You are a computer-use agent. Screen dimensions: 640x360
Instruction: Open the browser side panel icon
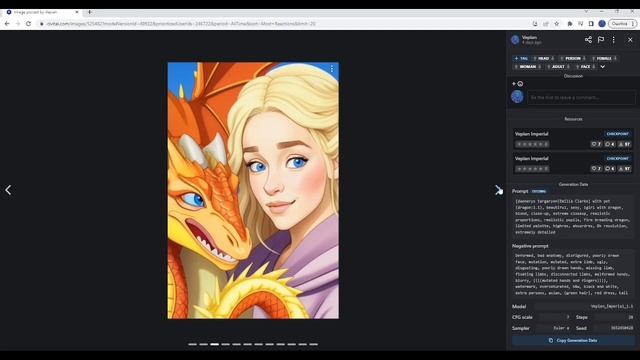pos(591,24)
